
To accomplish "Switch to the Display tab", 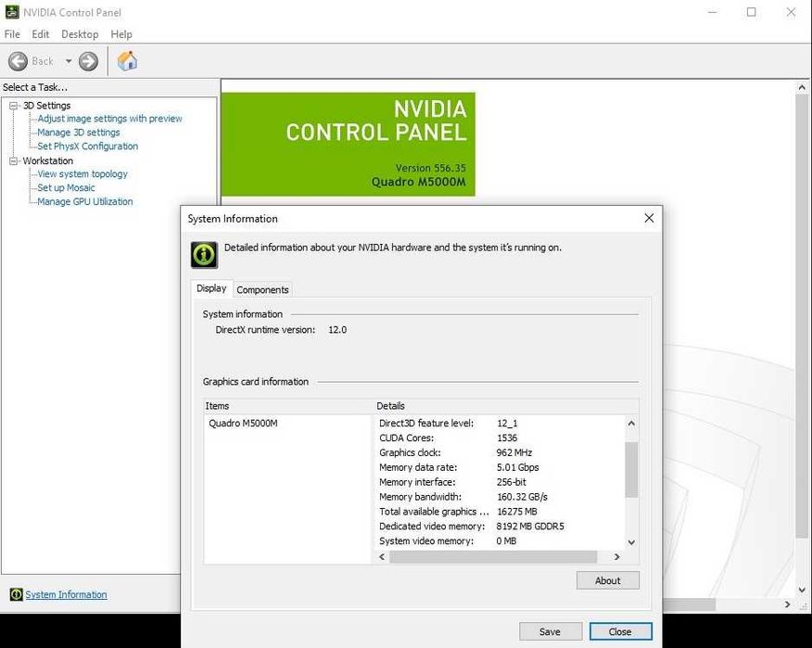I will pos(211,288).
